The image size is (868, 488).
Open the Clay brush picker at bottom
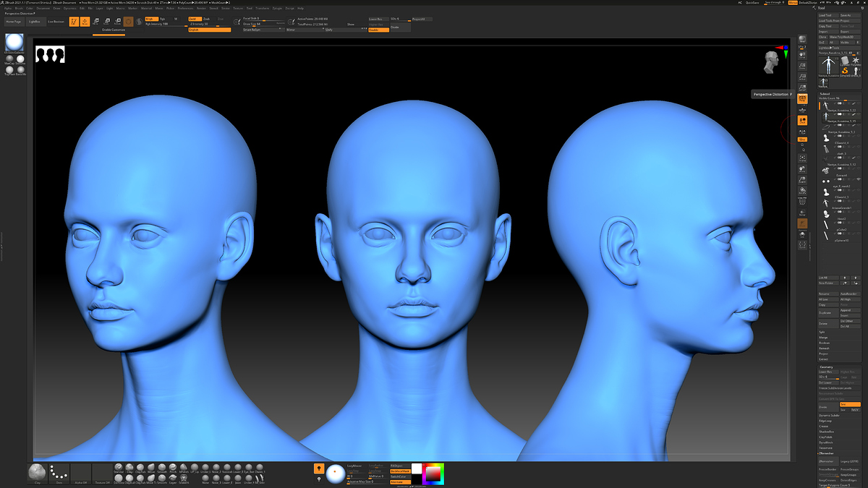(37, 474)
